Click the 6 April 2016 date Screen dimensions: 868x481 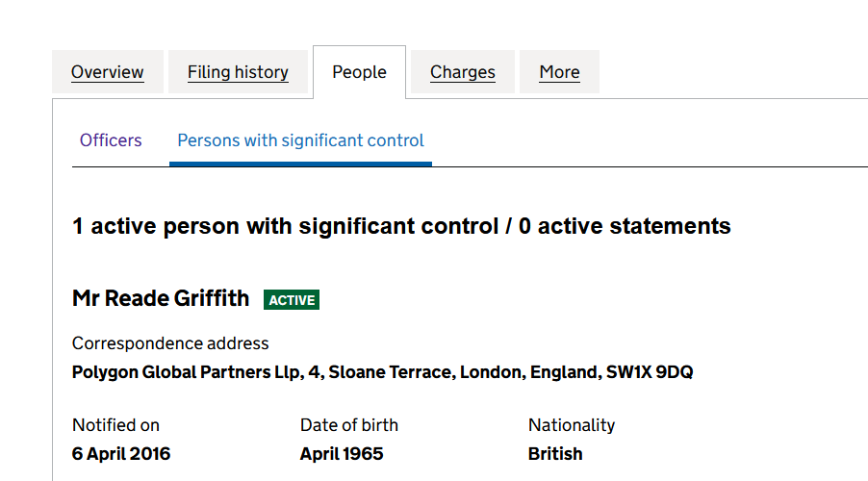(121, 454)
